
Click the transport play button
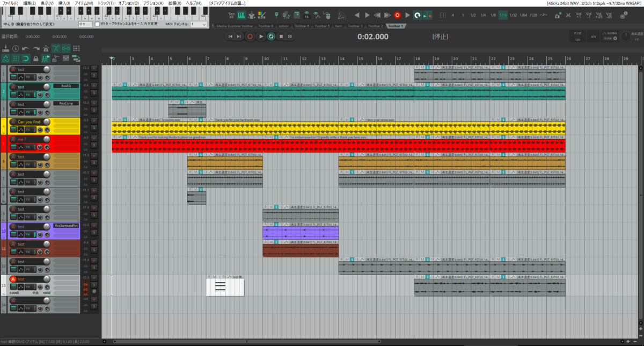click(x=261, y=37)
